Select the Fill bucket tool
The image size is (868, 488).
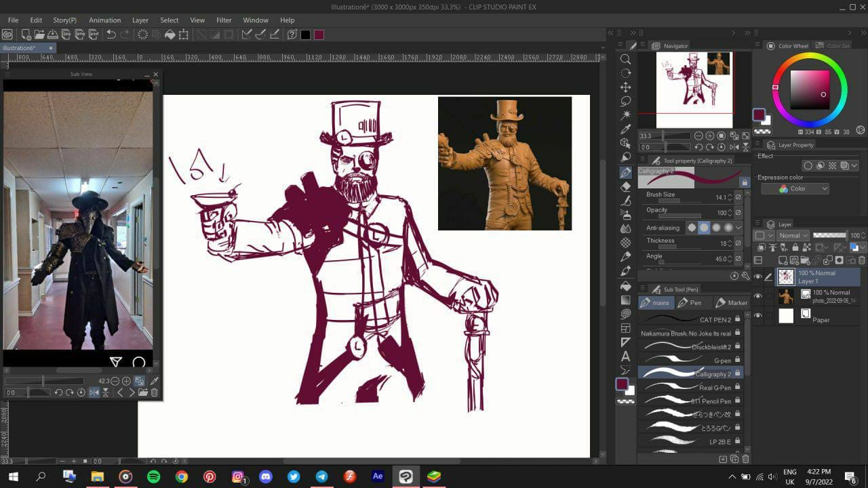click(x=625, y=285)
